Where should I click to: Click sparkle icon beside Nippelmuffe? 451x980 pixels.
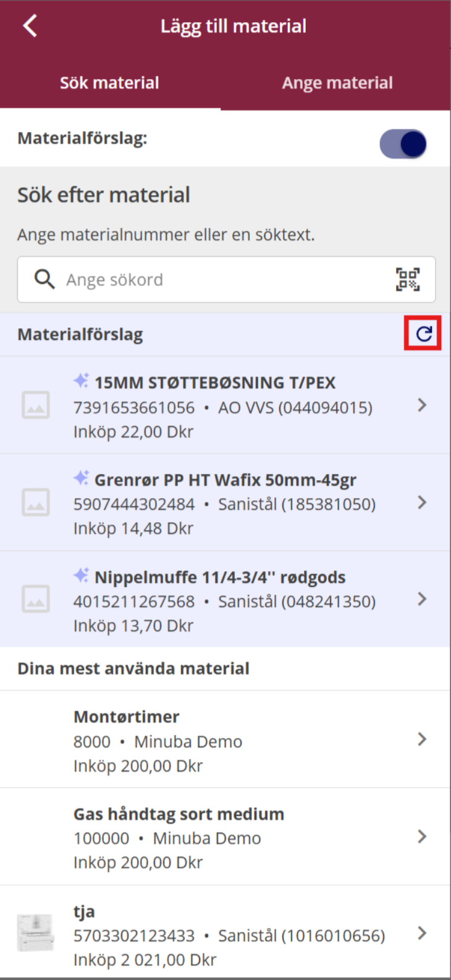pyautogui.click(x=81, y=575)
